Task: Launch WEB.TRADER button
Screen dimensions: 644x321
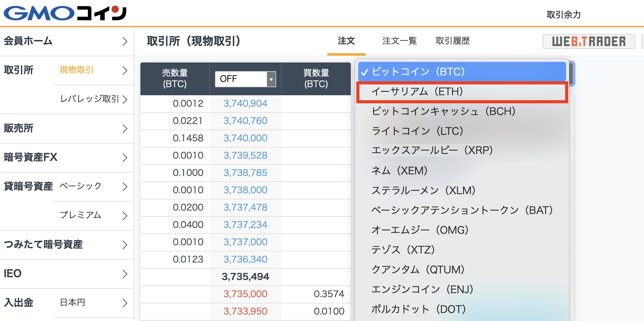Action: (589, 41)
